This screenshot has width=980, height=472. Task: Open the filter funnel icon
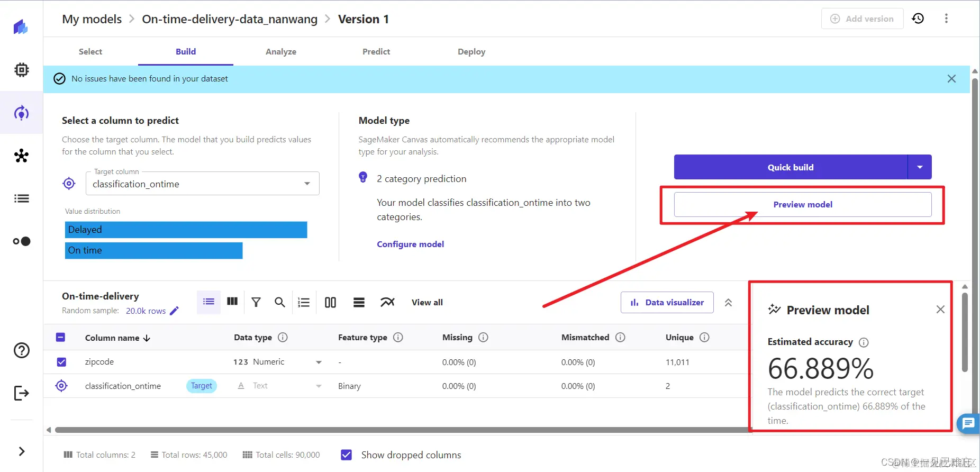click(x=256, y=302)
